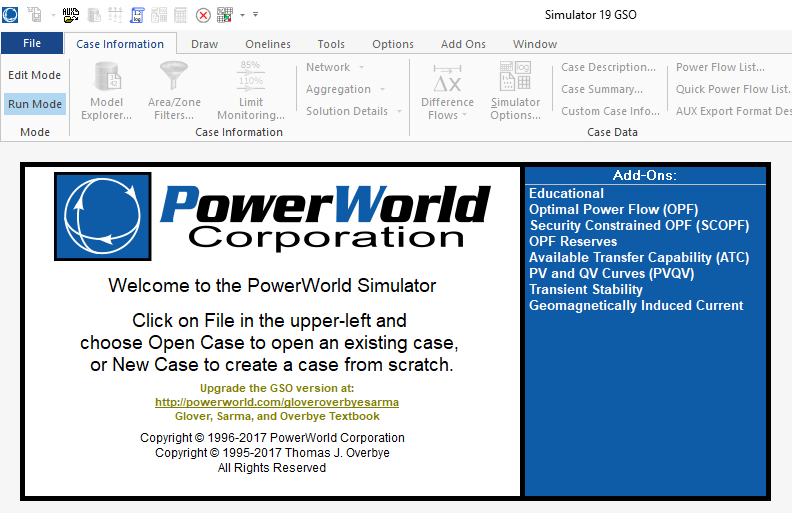
Task: Click 'Welcome to the PowerWorld Simulator' text
Action: (272, 286)
